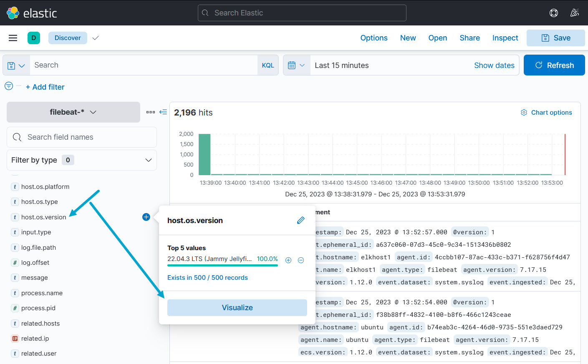Viewport: 588px width, 364px height.
Task: Click the Visualize button
Action: coord(237,308)
